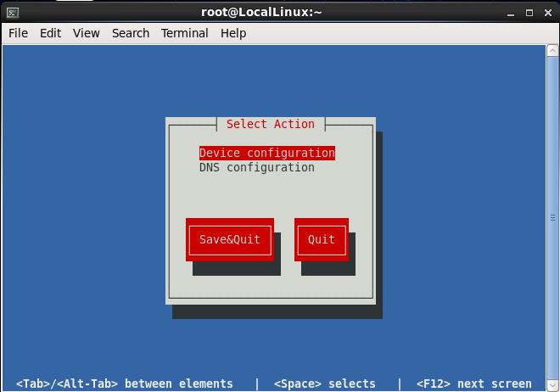
Task: Open the Edit menu
Action: [x=50, y=33]
